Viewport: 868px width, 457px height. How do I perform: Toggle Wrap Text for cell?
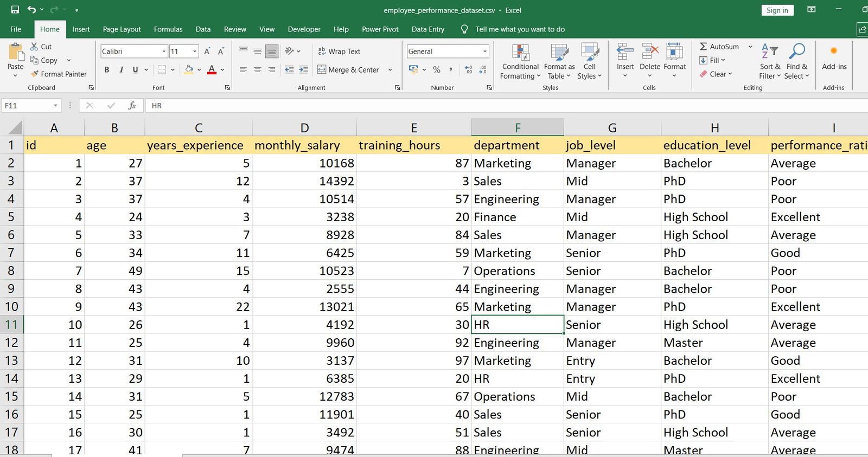click(339, 52)
